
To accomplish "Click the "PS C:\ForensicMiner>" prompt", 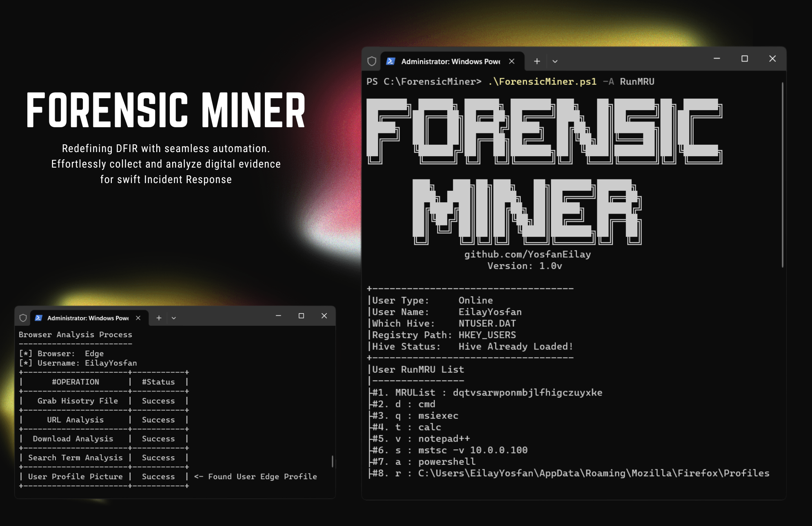I will [x=424, y=82].
